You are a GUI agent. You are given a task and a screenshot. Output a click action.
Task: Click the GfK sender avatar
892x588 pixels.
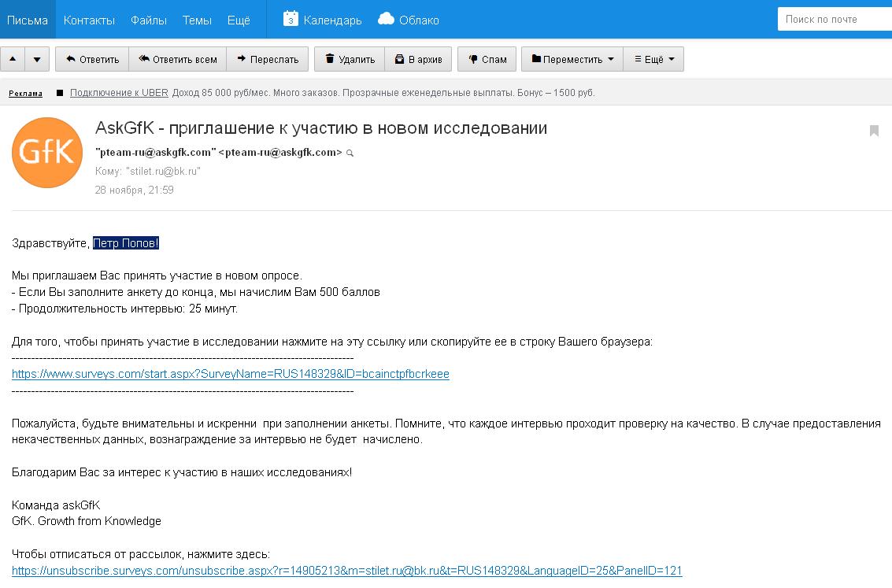[x=47, y=153]
